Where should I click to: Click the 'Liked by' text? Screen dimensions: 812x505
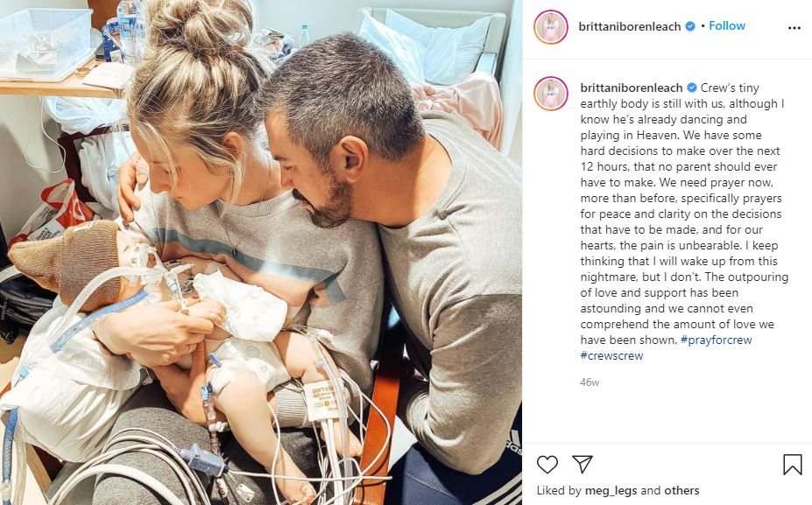[559, 490]
